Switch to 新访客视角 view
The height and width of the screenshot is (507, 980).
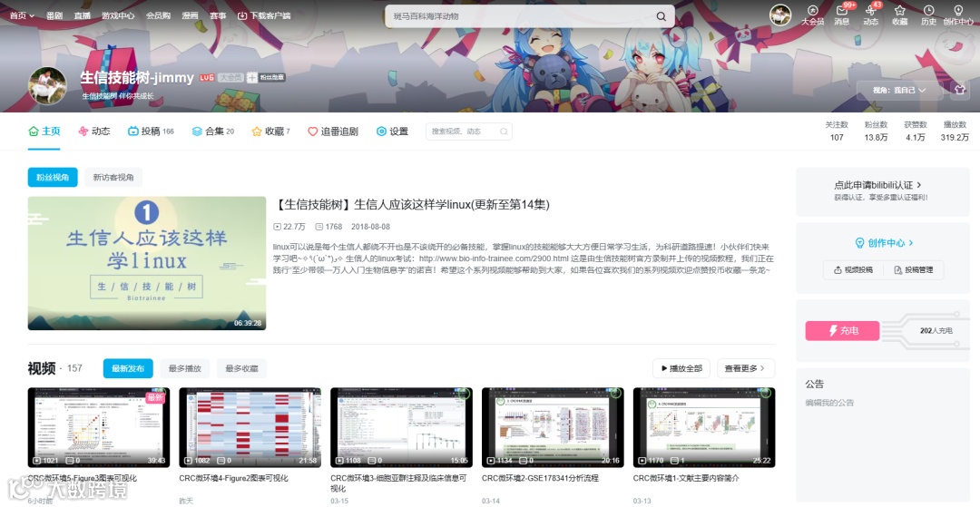[113, 178]
